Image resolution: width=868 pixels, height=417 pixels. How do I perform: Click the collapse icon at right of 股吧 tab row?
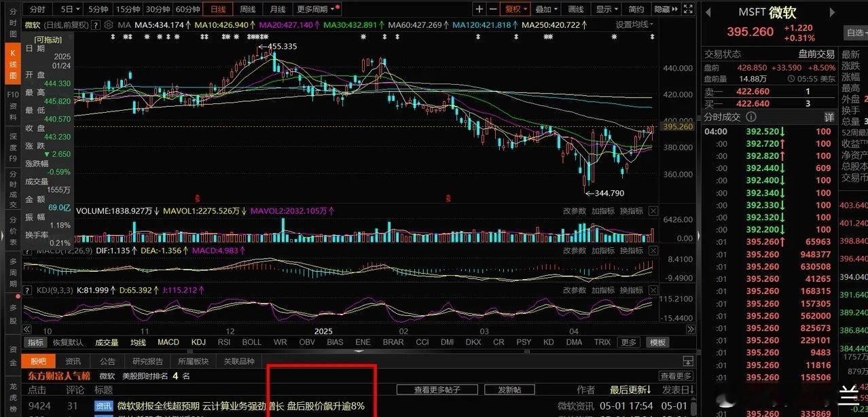click(x=688, y=361)
